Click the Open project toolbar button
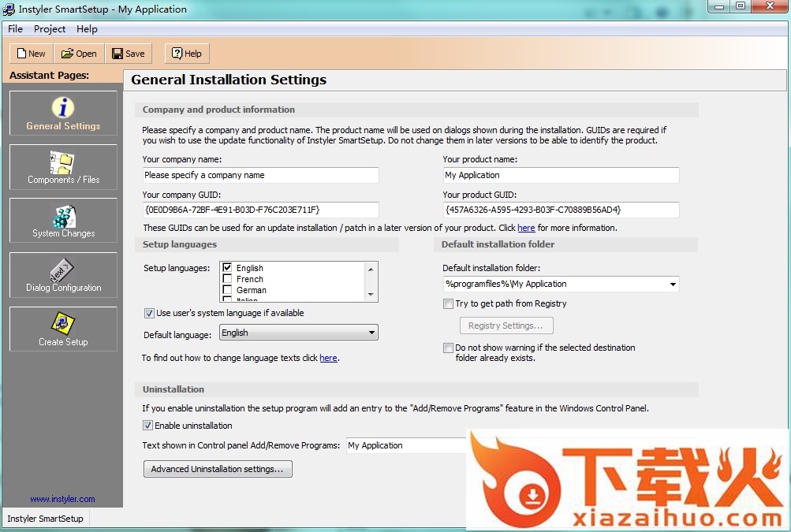The width and height of the screenshot is (791, 532). (79, 54)
